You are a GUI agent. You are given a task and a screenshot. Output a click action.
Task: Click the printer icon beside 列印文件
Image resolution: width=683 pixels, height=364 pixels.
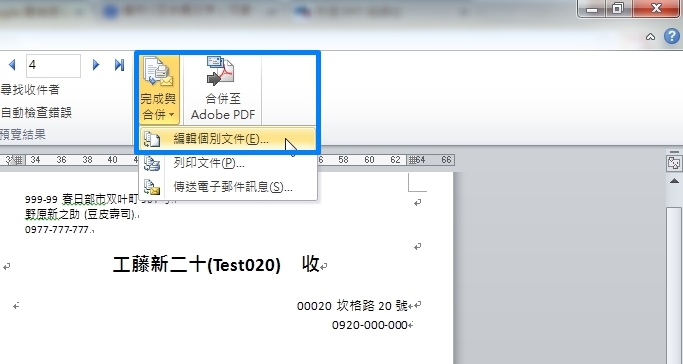152,163
